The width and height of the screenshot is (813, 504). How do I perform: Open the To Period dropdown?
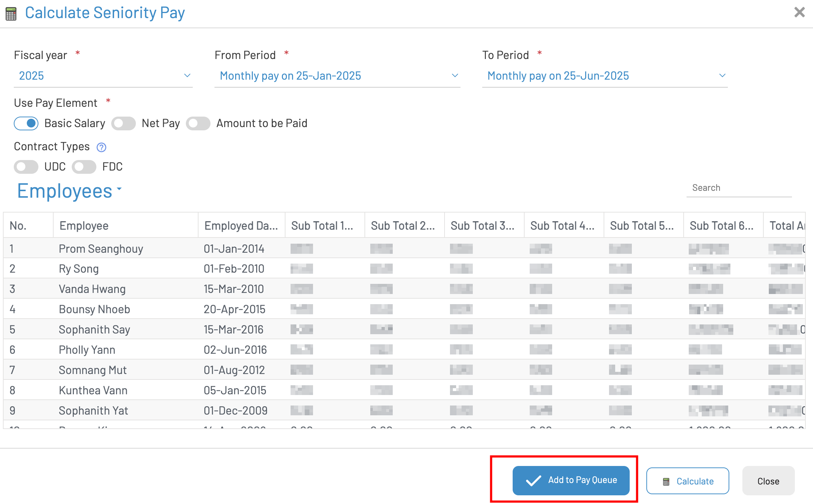tap(605, 76)
